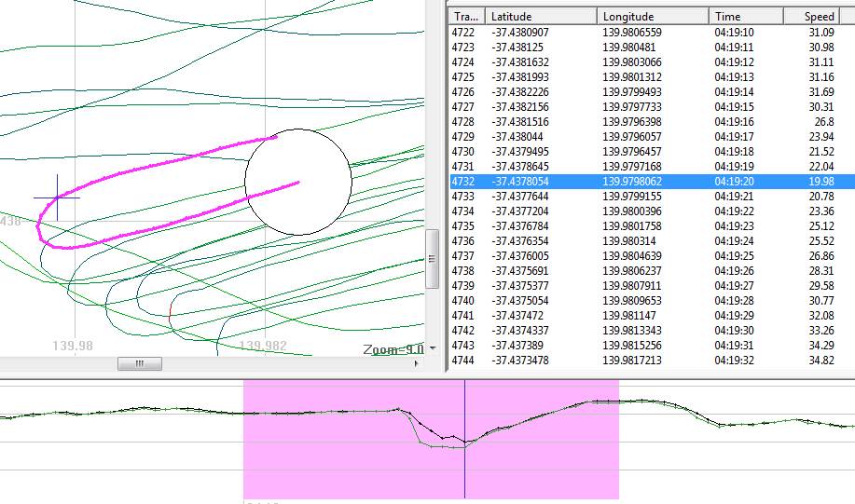Click the map's vertical scrollbar down arrow
This screenshot has height=504, width=855.
pyautogui.click(x=432, y=348)
